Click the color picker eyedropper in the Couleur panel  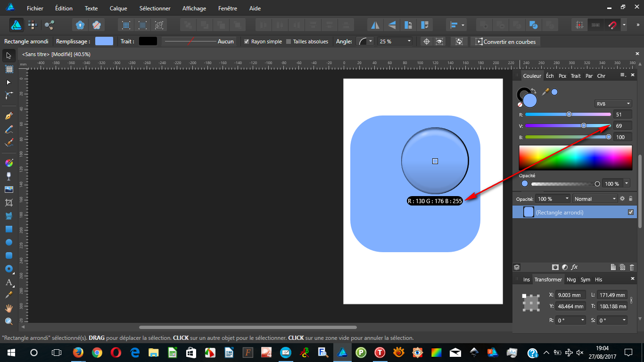[x=545, y=92]
